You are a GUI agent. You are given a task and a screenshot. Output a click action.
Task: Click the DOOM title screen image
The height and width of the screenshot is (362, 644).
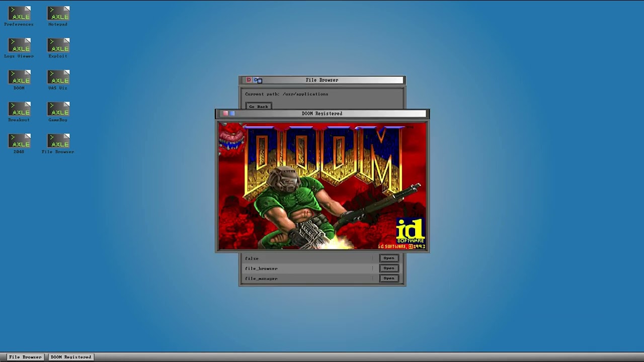[322, 186]
